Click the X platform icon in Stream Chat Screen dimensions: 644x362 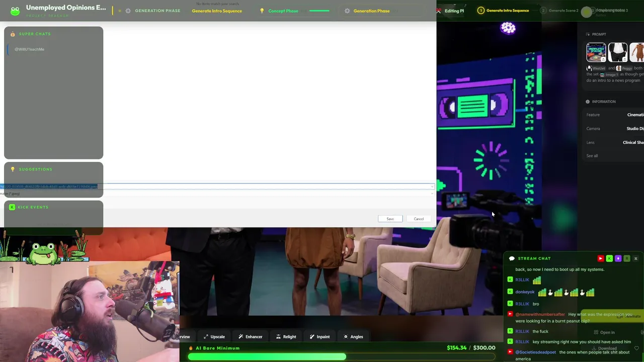(x=635, y=258)
